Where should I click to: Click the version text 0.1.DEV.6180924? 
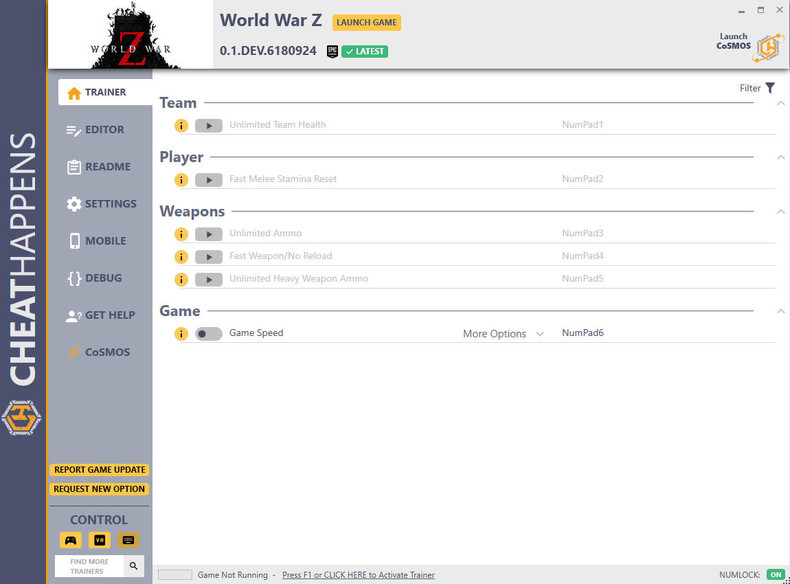point(268,51)
